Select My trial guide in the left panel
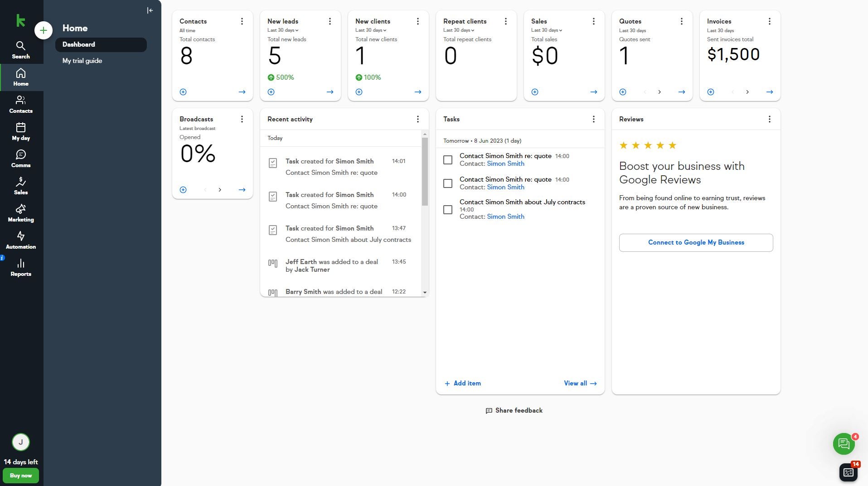The image size is (868, 486). (x=82, y=61)
